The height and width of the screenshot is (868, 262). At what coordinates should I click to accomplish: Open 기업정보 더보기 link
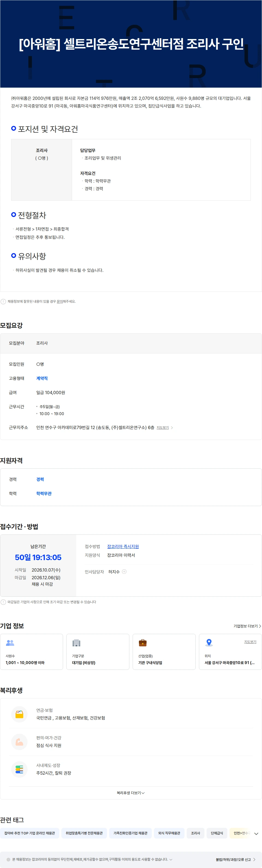247,626
